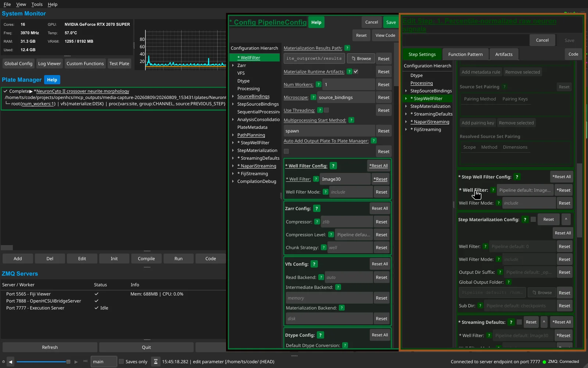588x368 pixels.
Task: Click the help icon next to Zarr Config
Action: 317,209
